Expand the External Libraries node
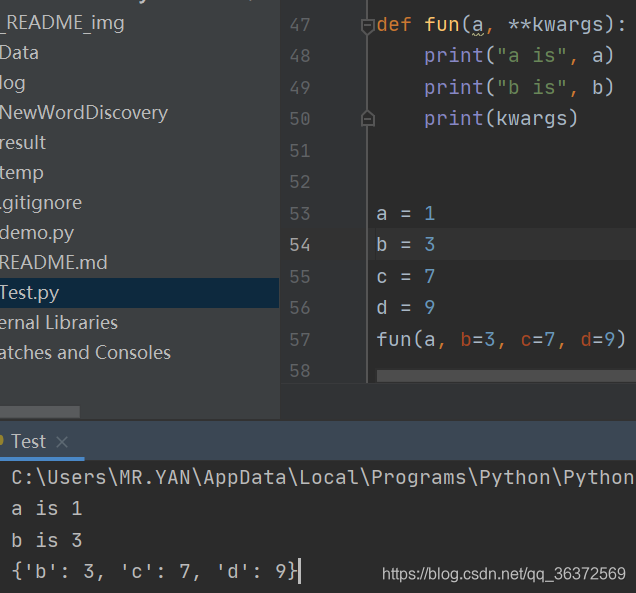 click(x=59, y=322)
